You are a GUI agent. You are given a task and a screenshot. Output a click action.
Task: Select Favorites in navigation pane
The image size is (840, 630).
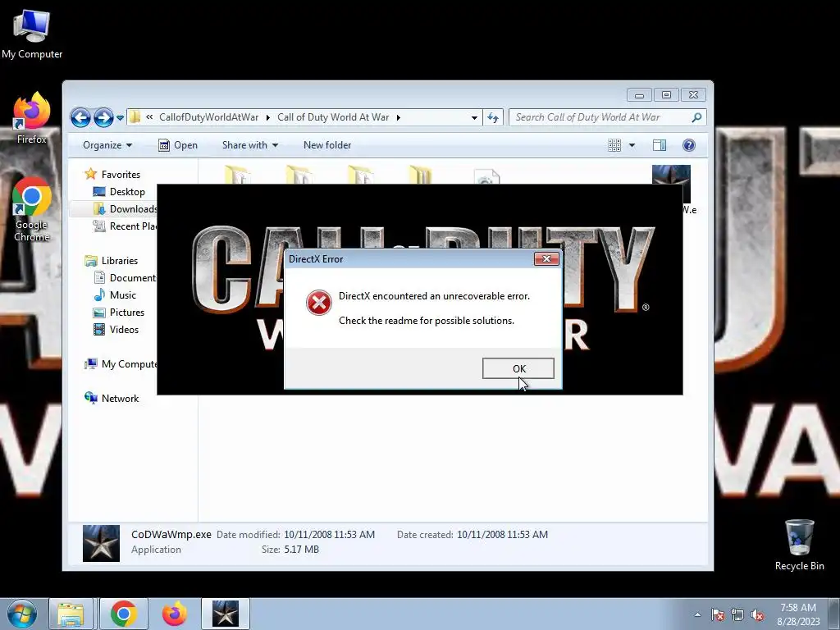click(112, 175)
